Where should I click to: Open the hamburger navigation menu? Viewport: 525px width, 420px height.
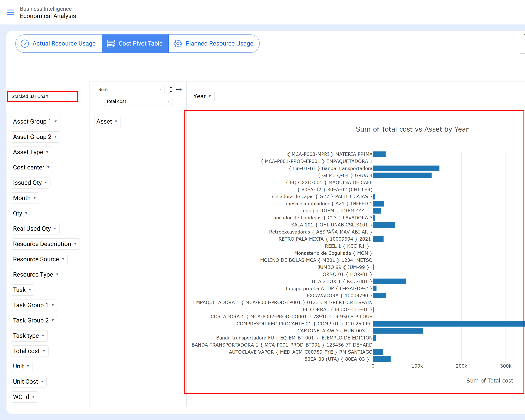click(11, 12)
